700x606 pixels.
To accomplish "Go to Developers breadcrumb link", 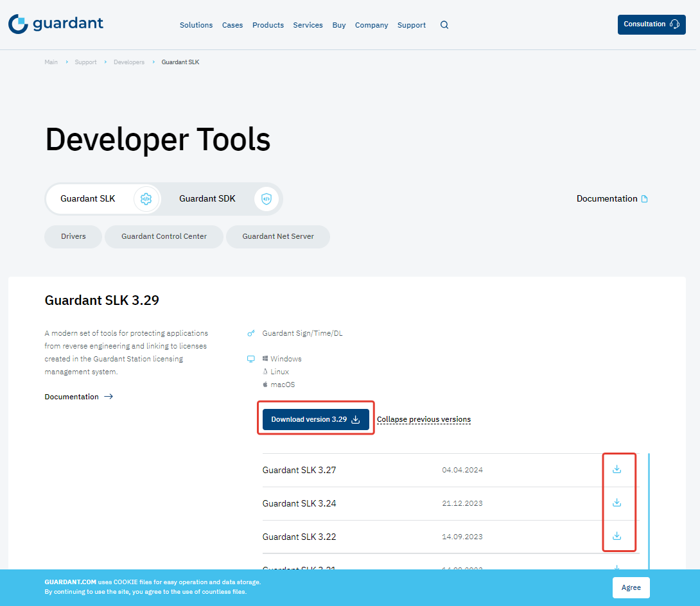I will coord(129,62).
